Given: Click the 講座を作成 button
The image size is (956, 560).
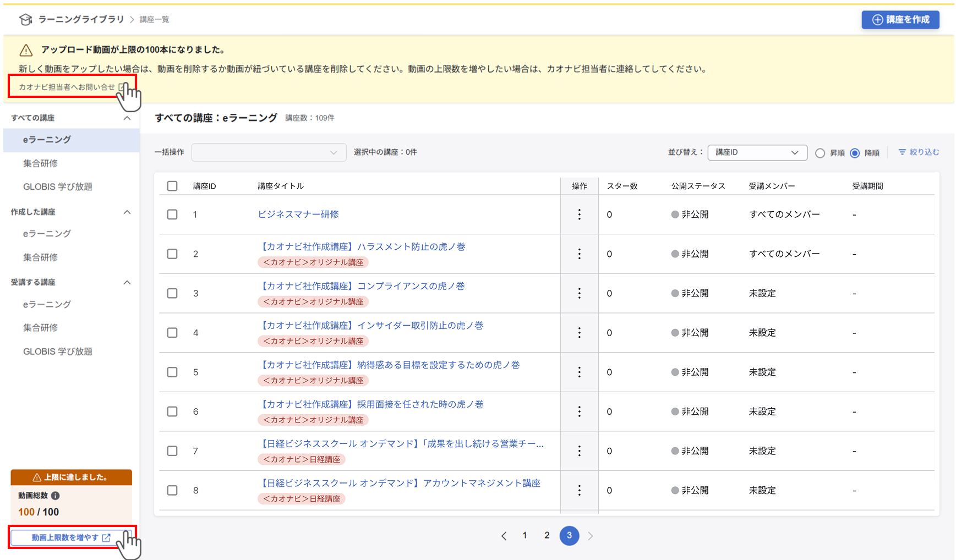Looking at the screenshot, I should point(900,20).
